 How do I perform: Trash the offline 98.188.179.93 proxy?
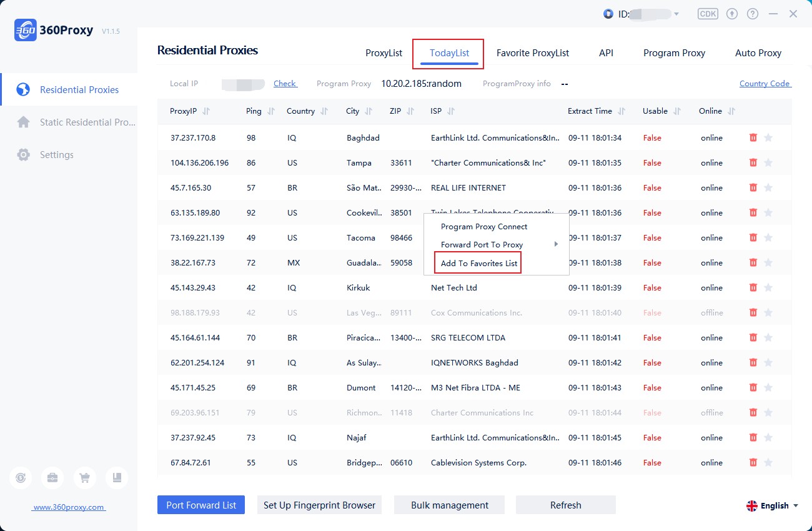point(753,312)
